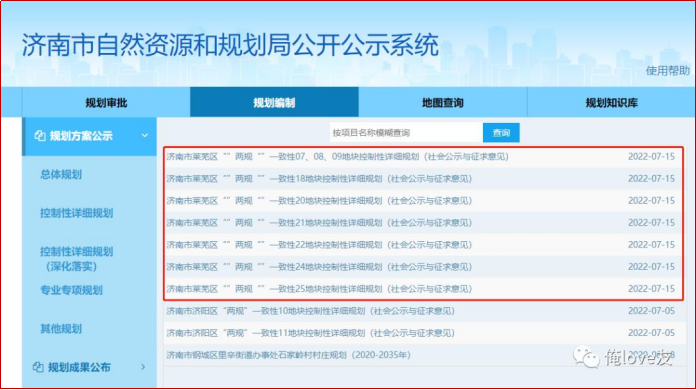Screen dimensions: 696x390
Task: Click date 2022-07-15 in 07、08、09地块 row
Action: [651, 157]
